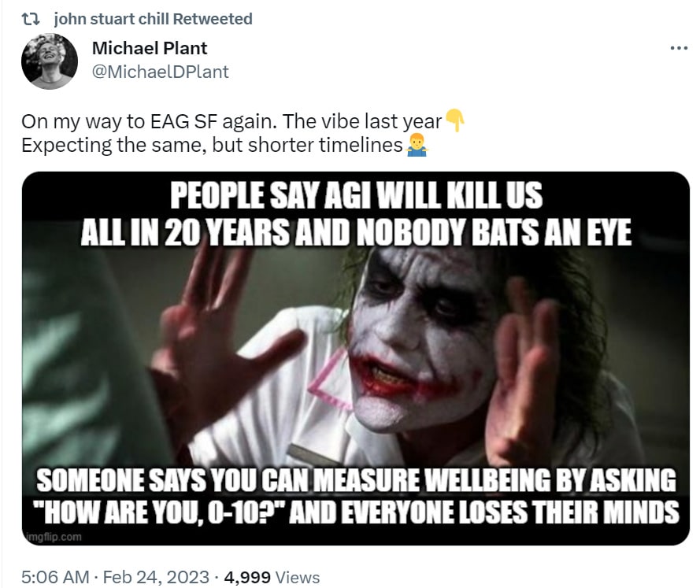Click the retweet arrows icon
The height and width of the screenshot is (588, 700).
[31, 19]
